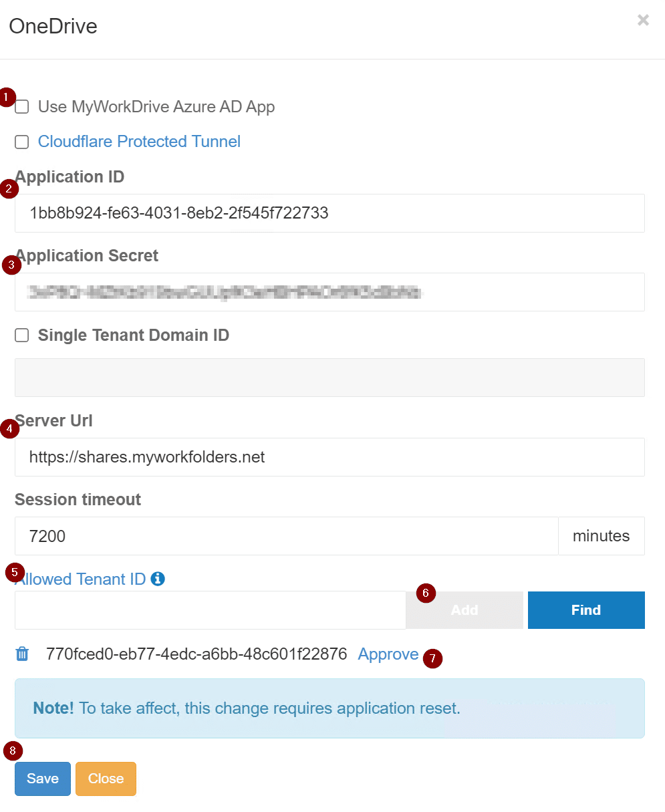Click the red marker 6 near Add
This screenshot has height=812, width=665.
click(x=426, y=593)
